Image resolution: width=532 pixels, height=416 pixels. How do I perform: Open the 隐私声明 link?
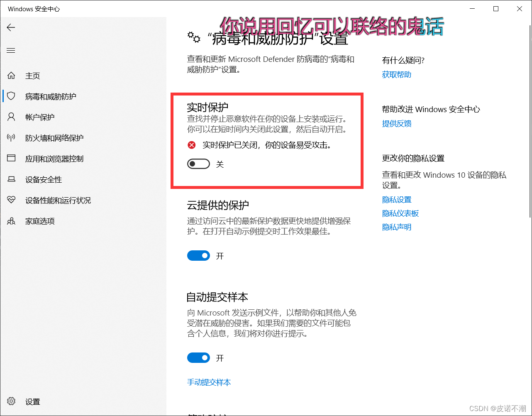pyautogui.click(x=397, y=227)
